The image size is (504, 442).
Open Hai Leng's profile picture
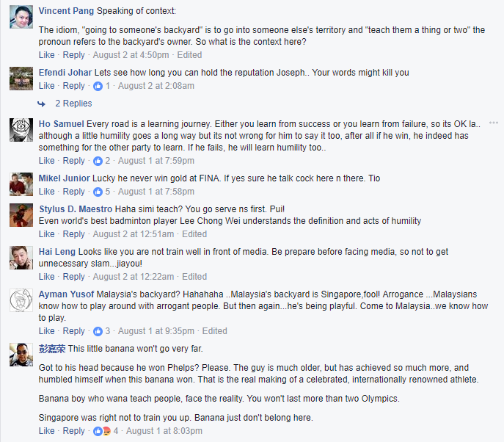click(x=21, y=258)
